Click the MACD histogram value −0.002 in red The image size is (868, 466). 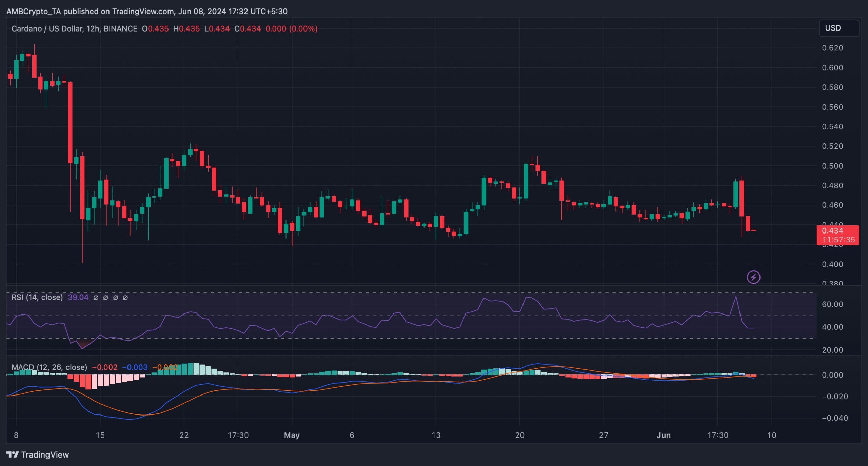105,367
